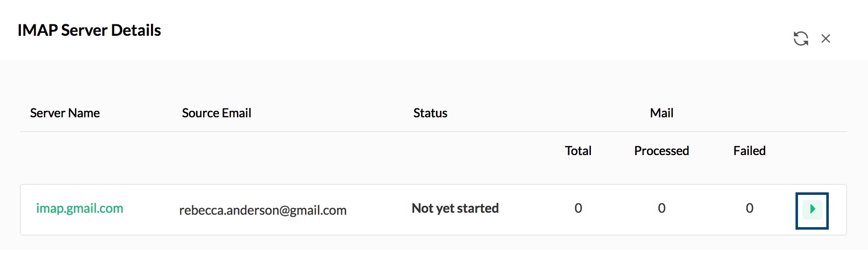The width and height of the screenshot is (868, 253).
Task: Click the Status column header
Action: pos(430,113)
